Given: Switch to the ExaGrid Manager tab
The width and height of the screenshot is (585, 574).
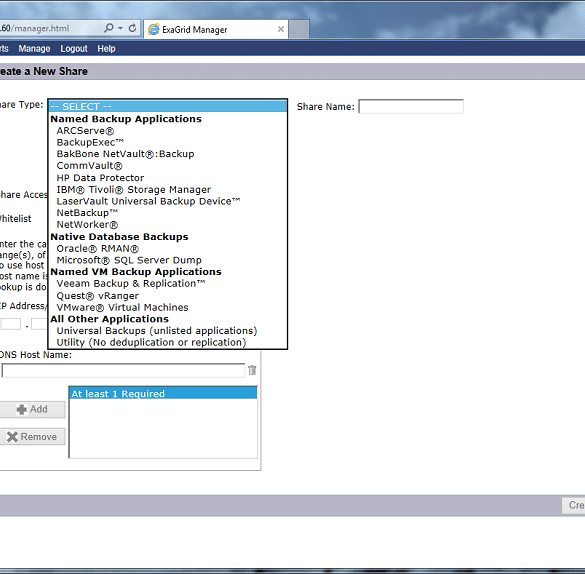Looking at the screenshot, I should pyautogui.click(x=216, y=29).
